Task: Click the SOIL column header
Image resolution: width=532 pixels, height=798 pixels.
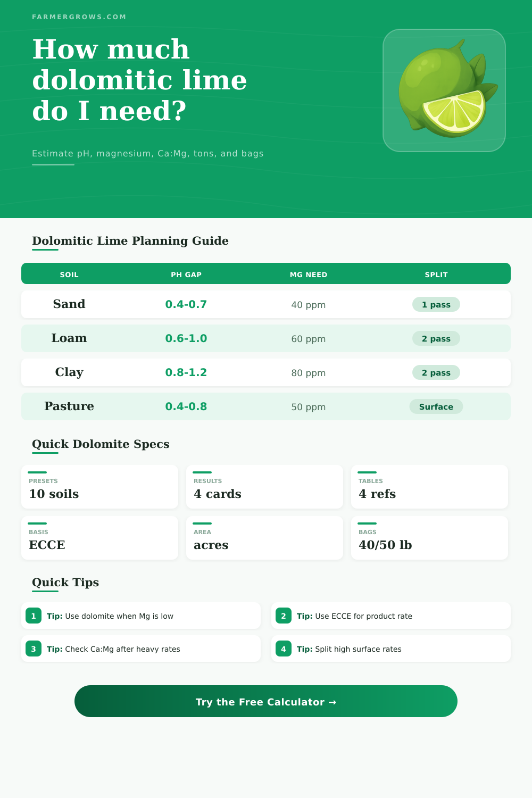Action: pyautogui.click(x=69, y=275)
